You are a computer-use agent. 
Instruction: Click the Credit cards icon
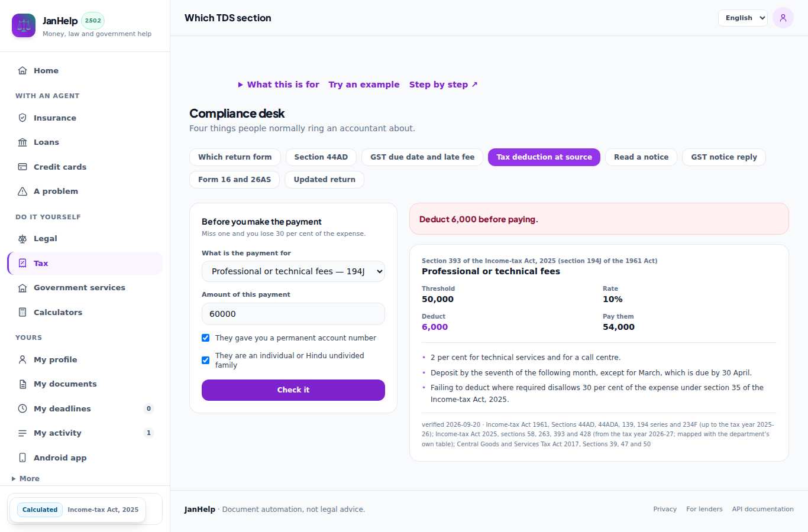22,167
